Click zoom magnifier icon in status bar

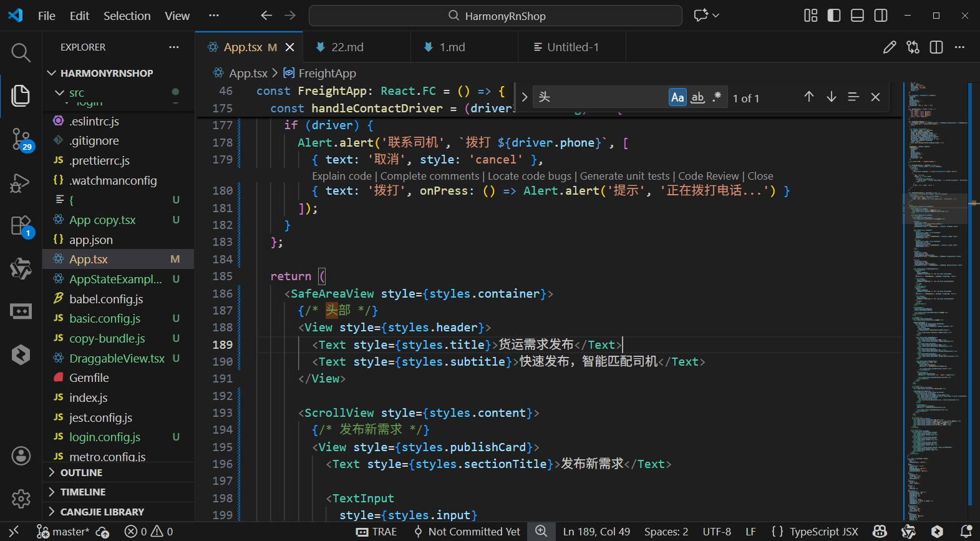(x=541, y=532)
